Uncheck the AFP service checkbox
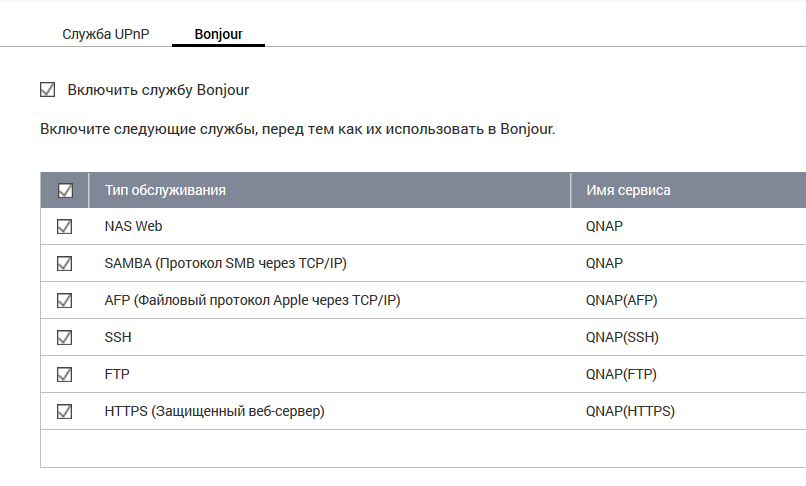 (65, 300)
